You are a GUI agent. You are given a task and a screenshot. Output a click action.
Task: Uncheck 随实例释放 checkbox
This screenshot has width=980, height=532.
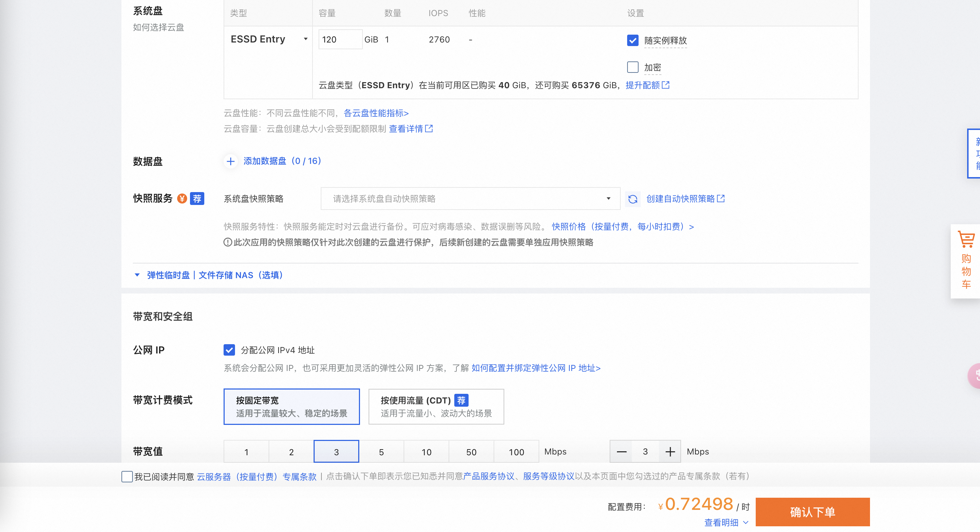[632, 40]
